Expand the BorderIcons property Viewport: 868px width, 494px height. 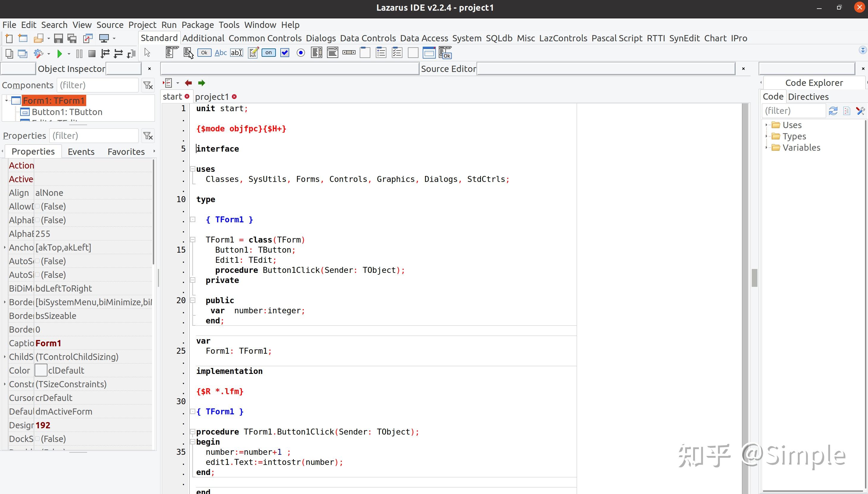click(x=5, y=302)
